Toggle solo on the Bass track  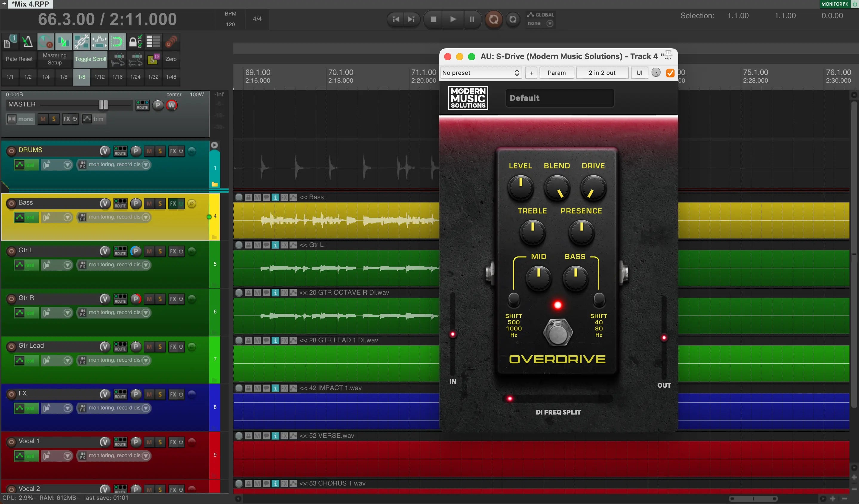pyautogui.click(x=160, y=203)
